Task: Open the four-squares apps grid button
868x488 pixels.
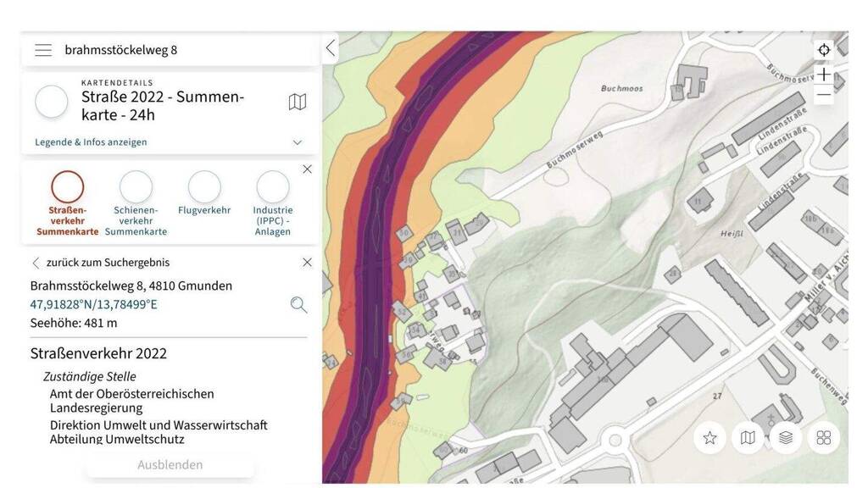Action: tap(823, 438)
